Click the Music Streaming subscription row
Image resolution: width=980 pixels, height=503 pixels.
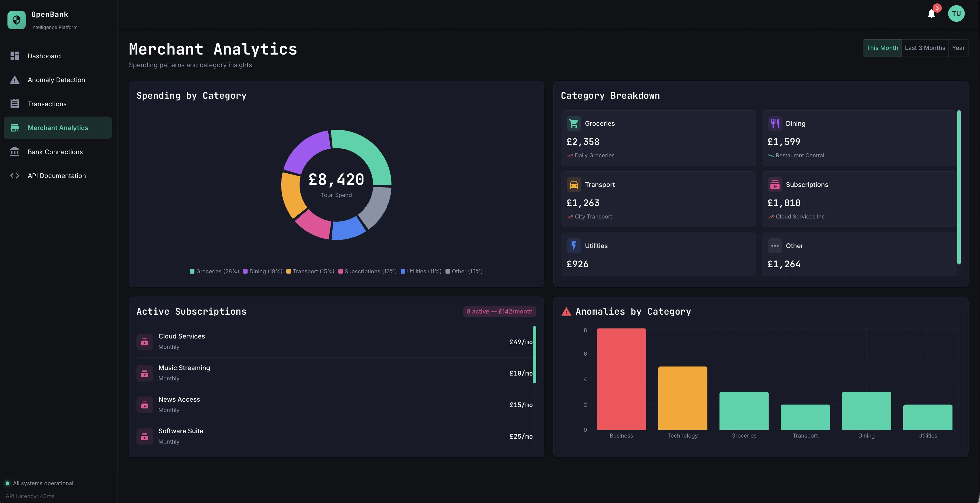[334, 373]
